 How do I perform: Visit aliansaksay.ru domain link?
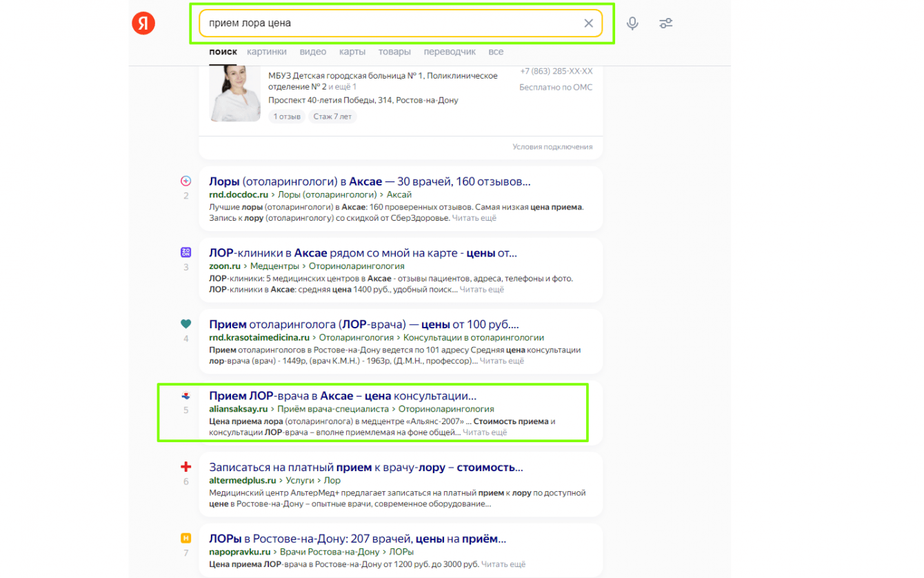click(x=238, y=409)
